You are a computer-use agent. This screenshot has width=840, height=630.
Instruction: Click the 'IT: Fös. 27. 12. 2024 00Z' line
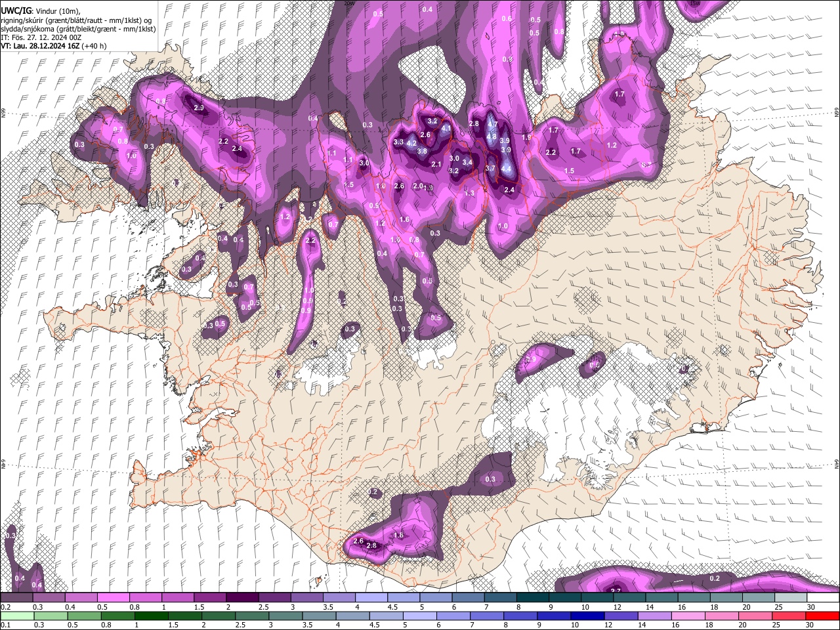[41, 37]
